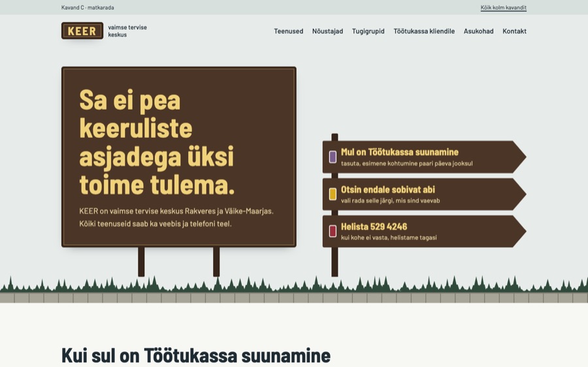Click 'Kui sul on Töötukassa suunamine' heading
Image resolution: width=588 pixels, height=367 pixels.
[196, 355]
